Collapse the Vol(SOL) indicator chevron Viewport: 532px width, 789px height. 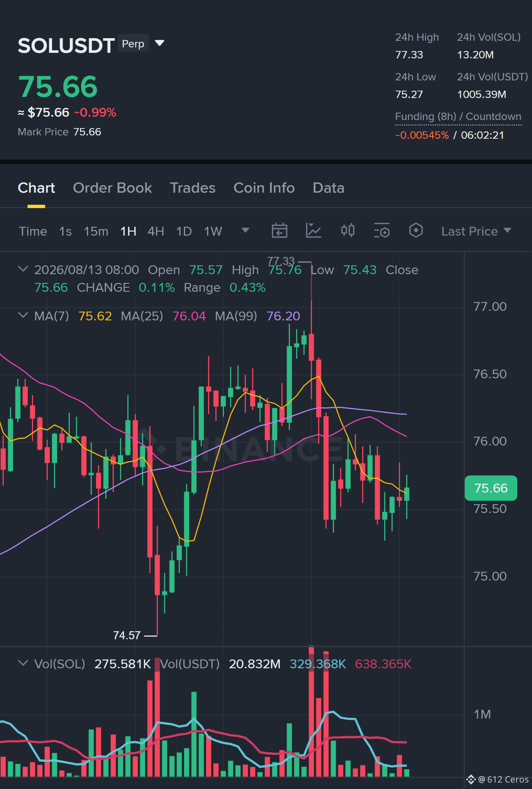point(23,663)
